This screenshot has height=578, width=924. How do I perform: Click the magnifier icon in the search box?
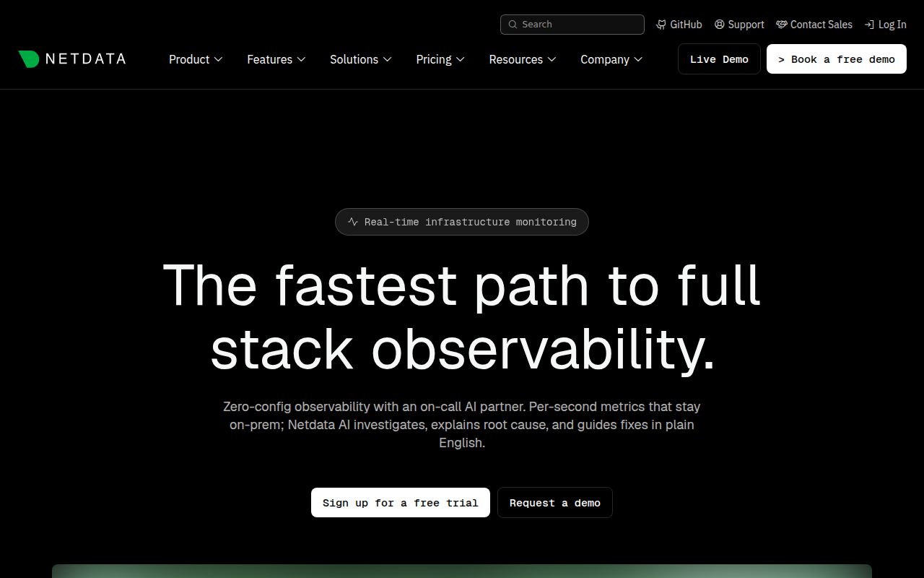[x=513, y=25]
